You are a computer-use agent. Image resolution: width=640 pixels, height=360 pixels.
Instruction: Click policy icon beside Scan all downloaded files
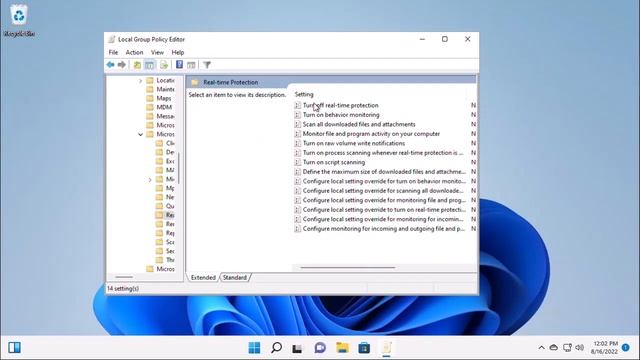coord(298,124)
